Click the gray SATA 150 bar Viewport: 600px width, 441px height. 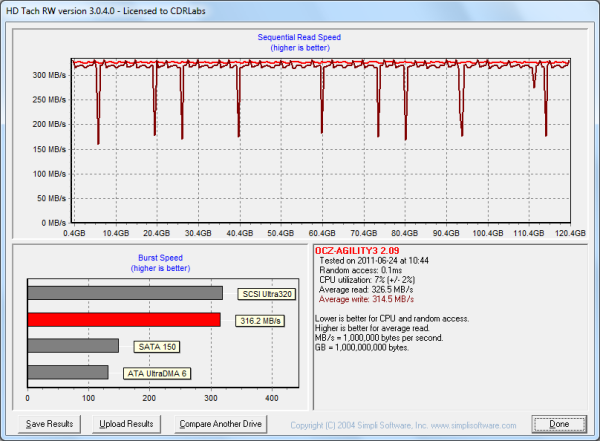(x=73, y=346)
